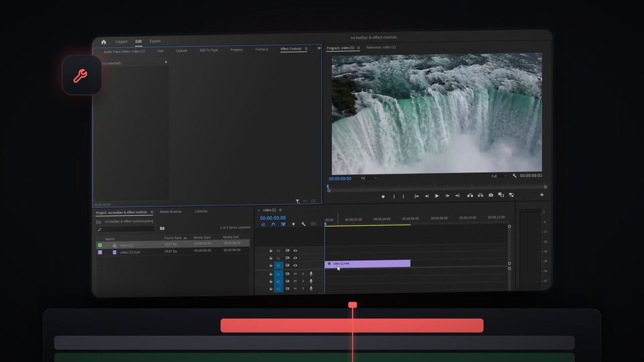
Task: Toggle Snap in timeline
Action: (x=273, y=225)
